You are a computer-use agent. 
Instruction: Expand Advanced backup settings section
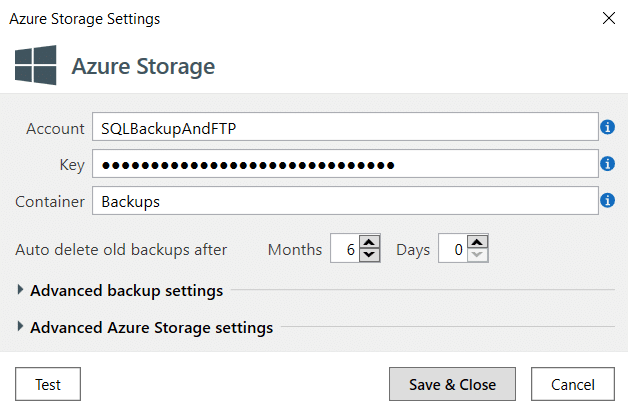tap(127, 290)
